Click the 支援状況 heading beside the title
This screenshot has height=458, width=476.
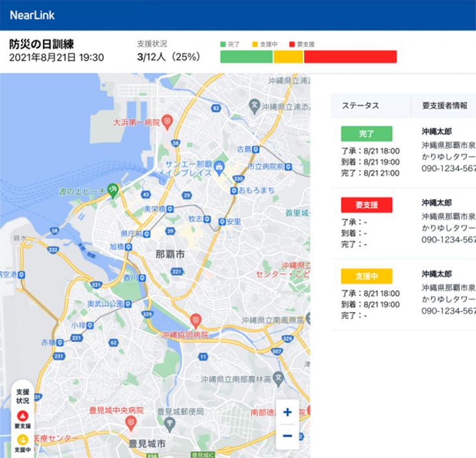(152, 44)
